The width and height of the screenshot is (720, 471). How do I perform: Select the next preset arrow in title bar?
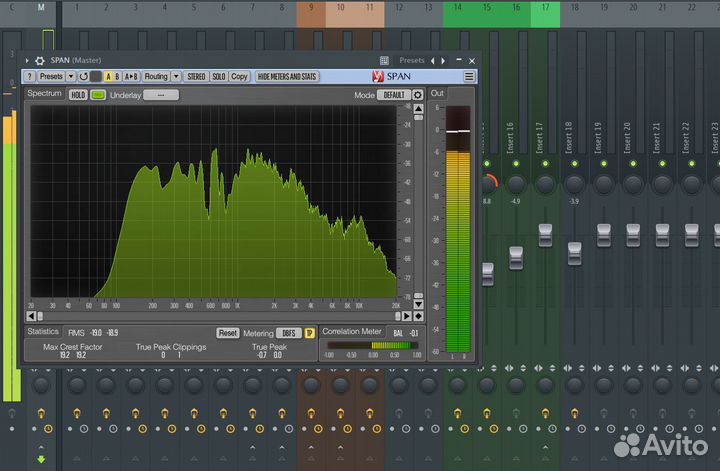[x=443, y=60]
